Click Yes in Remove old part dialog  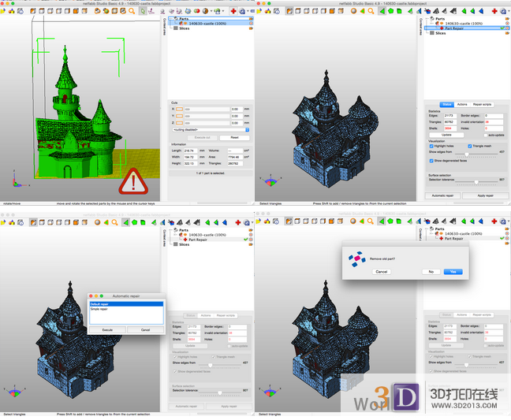pyautogui.click(x=452, y=271)
